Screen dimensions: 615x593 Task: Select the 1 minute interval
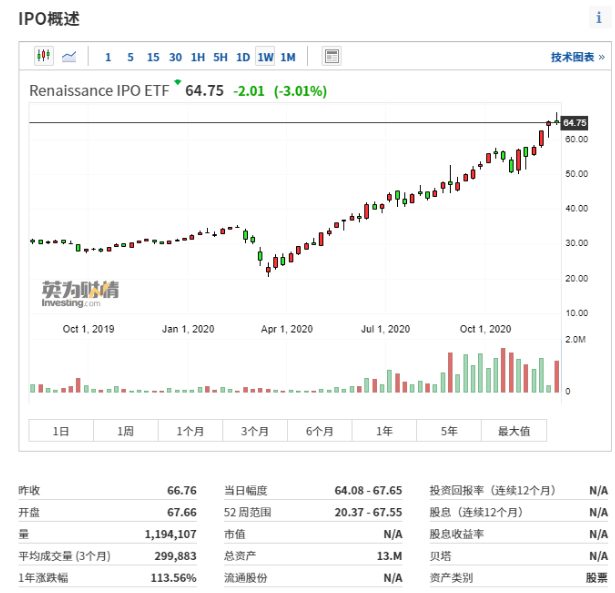pos(108,57)
